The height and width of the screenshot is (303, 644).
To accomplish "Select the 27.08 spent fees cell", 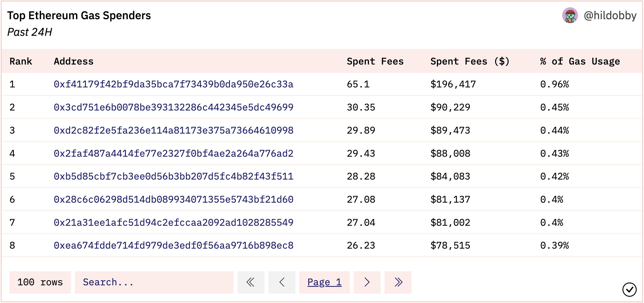I will [x=361, y=199].
